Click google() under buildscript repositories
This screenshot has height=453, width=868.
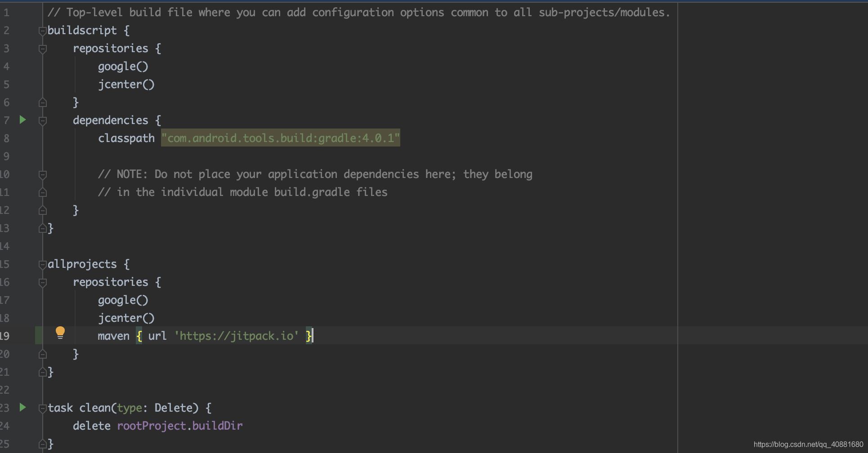click(x=123, y=66)
